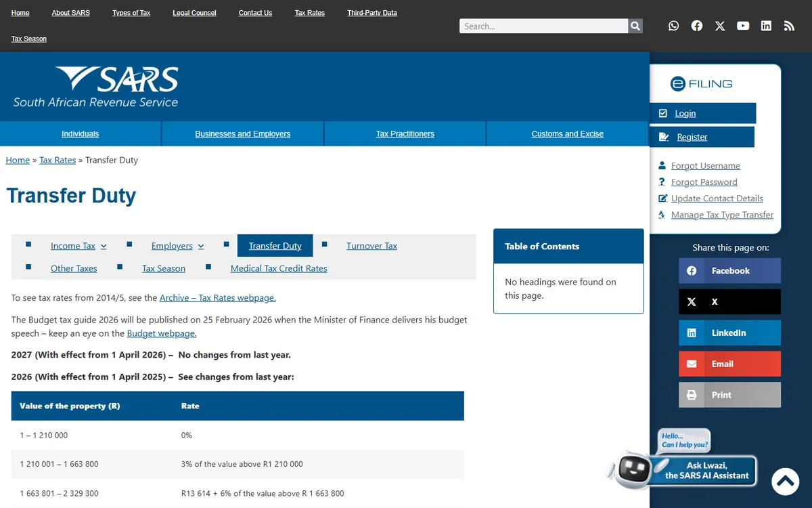The height and width of the screenshot is (508, 812).
Task: Open the WhatsApp icon in header
Action: click(x=673, y=26)
